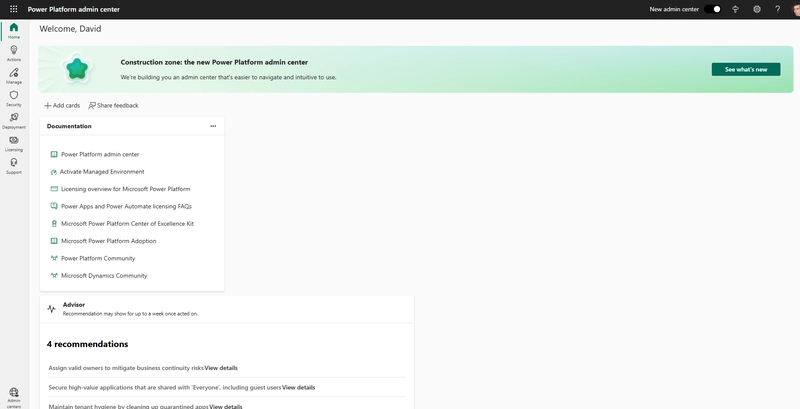Viewport: 800px width, 409px height.
Task: Open the Licensing section in sidebar
Action: pos(14,143)
